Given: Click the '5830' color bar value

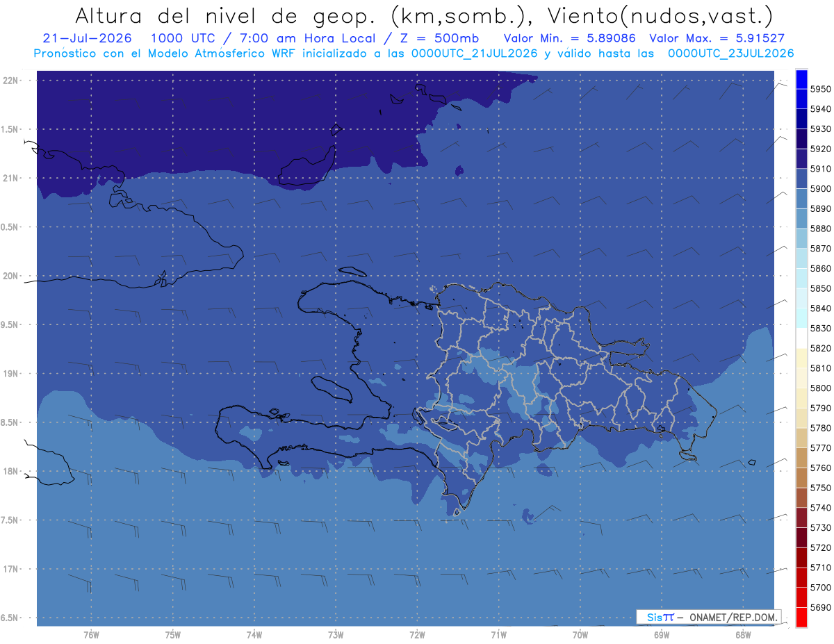Looking at the screenshot, I should tap(821, 329).
